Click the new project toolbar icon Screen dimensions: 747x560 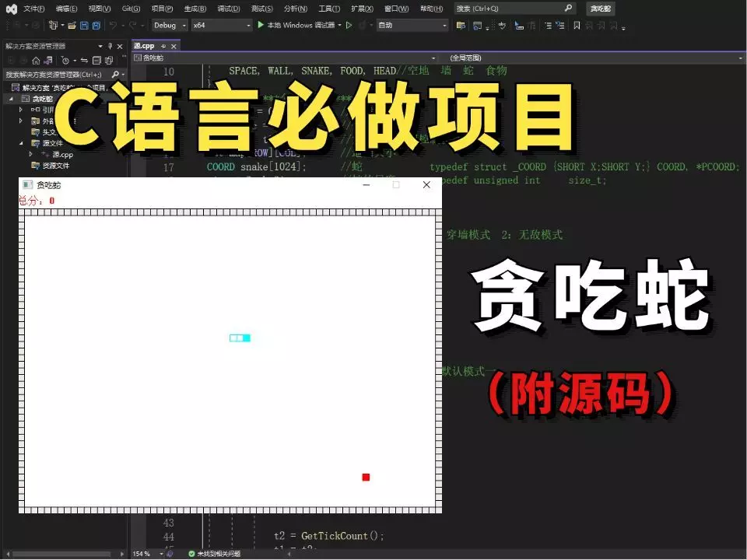pos(54,25)
